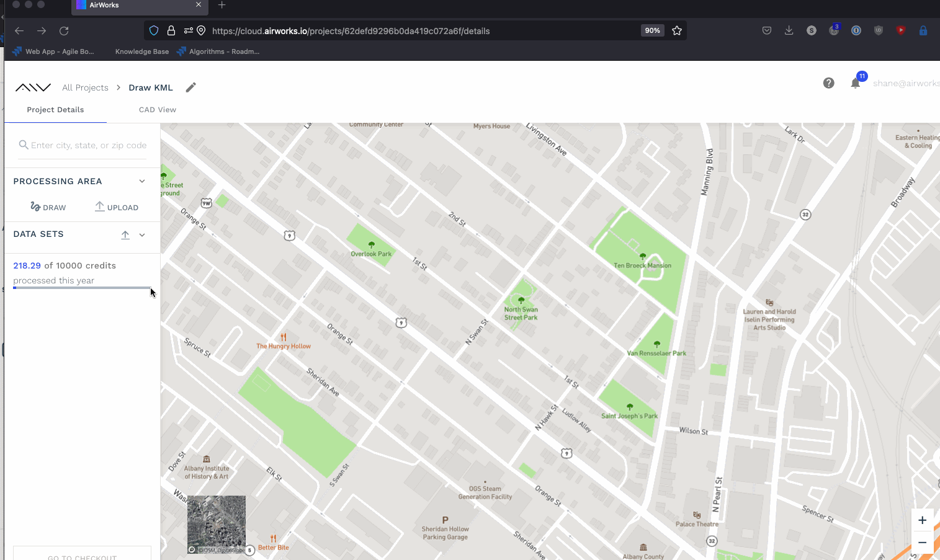This screenshot has height=560, width=940.
Task: Click the Van Rensselaer Park marker
Action: click(x=657, y=344)
